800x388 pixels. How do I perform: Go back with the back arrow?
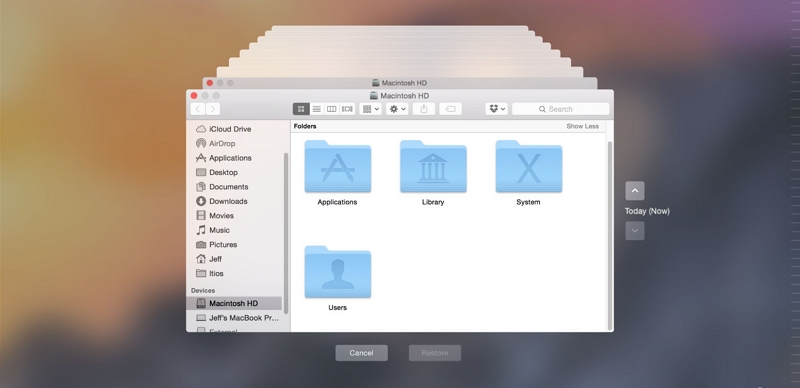coord(198,109)
